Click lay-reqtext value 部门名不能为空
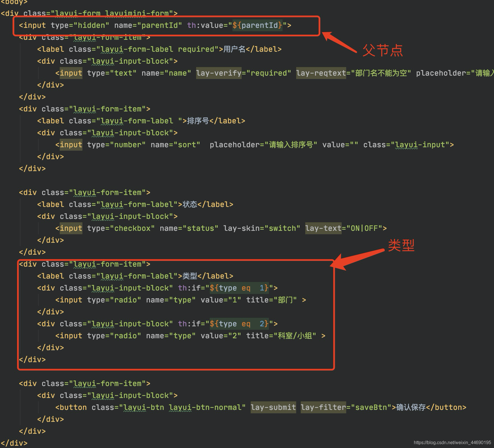Image resolution: width=494 pixels, height=448 pixels. (381, 73)
